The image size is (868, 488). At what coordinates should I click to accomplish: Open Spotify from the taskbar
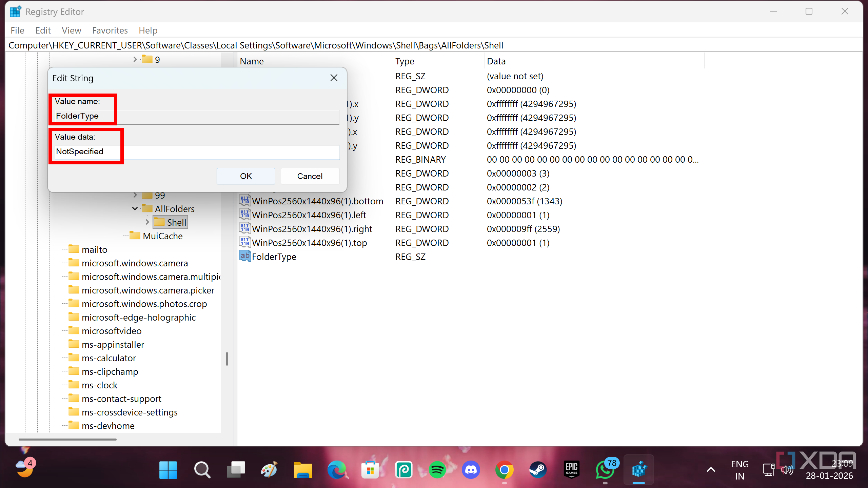point(437,470)
